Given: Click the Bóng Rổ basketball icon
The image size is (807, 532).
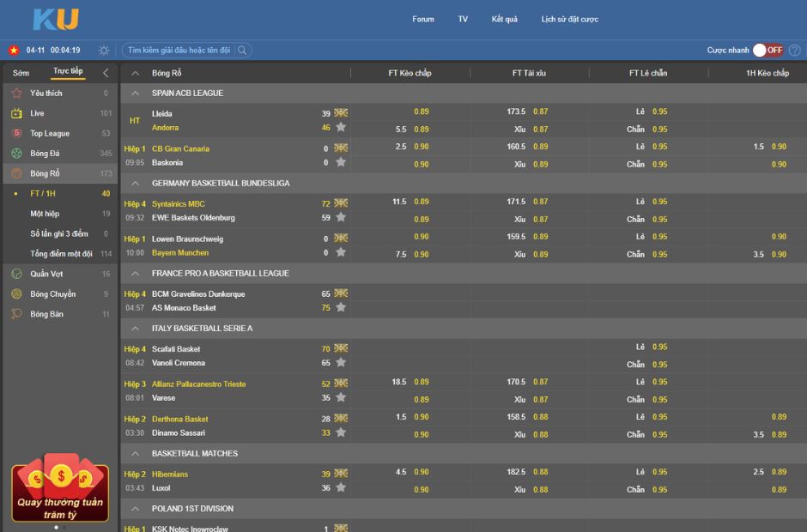Looking at the screenshot, I should 16,173.
